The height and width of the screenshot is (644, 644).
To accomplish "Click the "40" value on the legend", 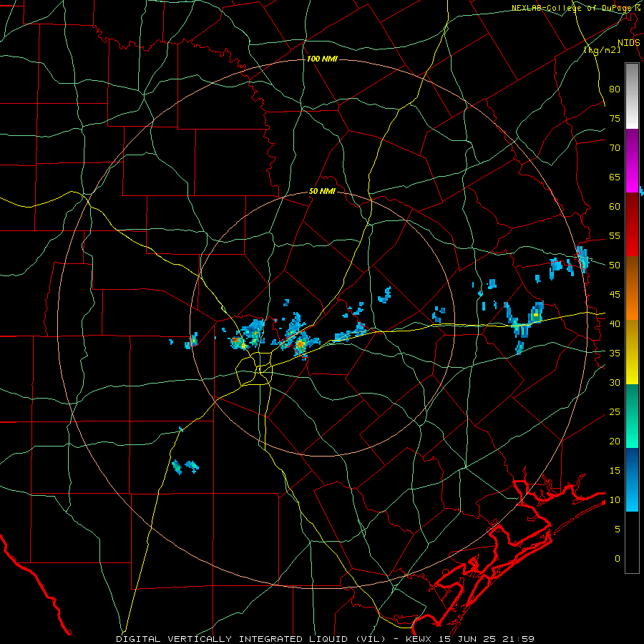I will coord(615,323).
